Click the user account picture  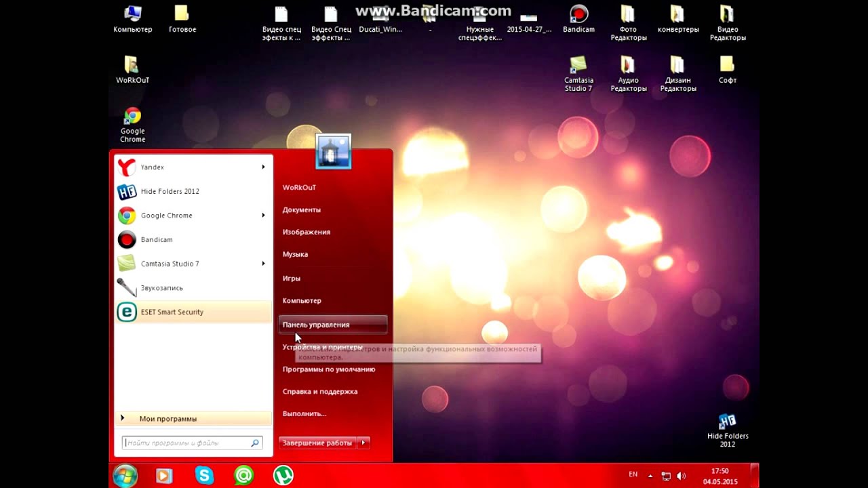click(333, 151)
